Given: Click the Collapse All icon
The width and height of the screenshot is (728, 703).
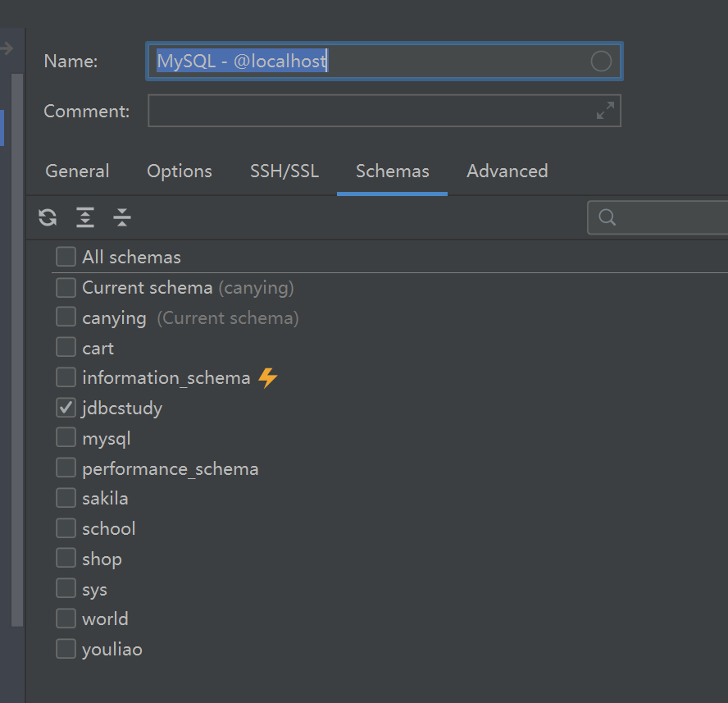Looking at the screenshot, I should tap(122, 217).
